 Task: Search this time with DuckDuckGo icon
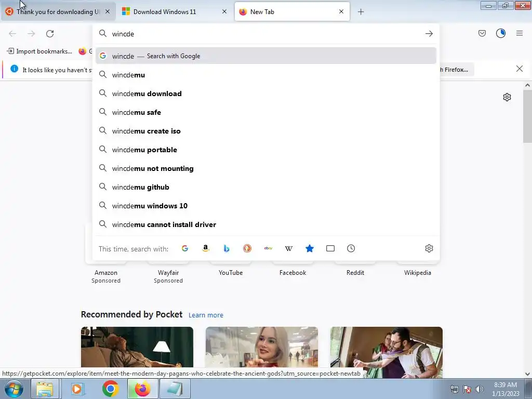(247, 248)
